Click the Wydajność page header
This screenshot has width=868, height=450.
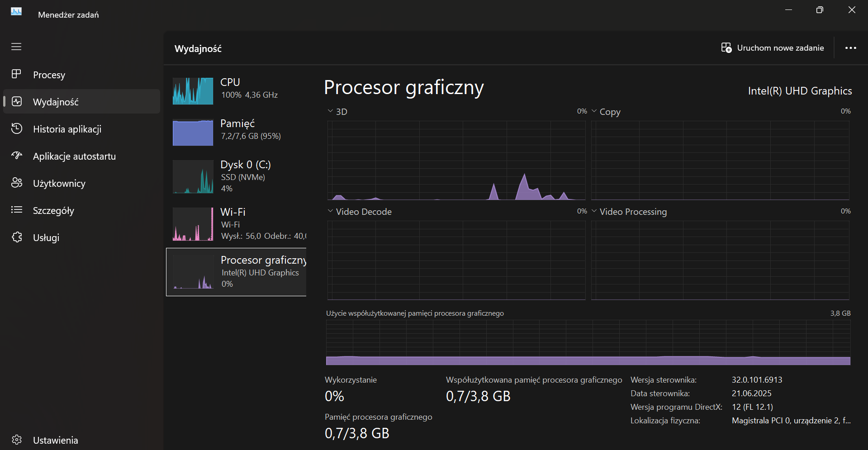tap(198, 49)
